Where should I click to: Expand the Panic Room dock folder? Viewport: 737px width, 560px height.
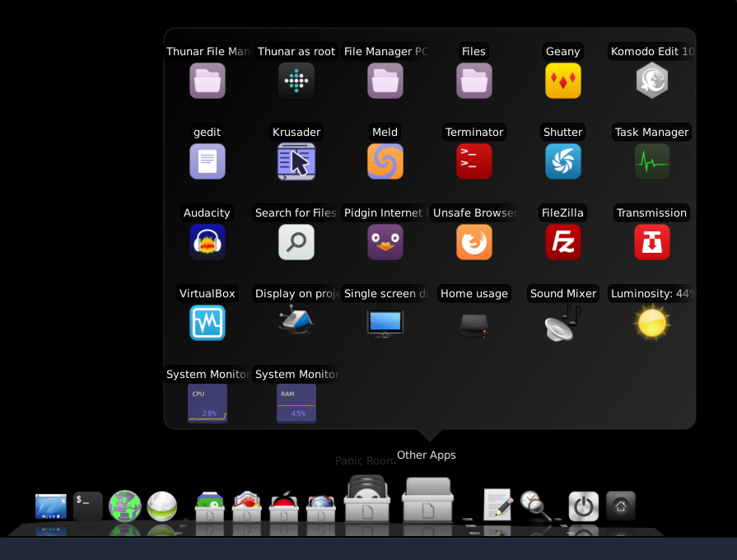[x=367, y=499]
